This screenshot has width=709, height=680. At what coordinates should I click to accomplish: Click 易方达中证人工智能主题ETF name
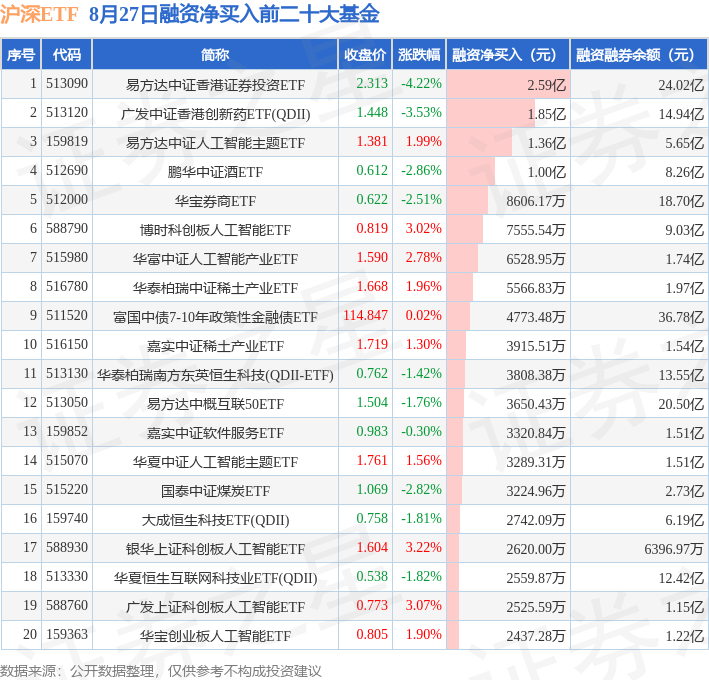point(215,143)
